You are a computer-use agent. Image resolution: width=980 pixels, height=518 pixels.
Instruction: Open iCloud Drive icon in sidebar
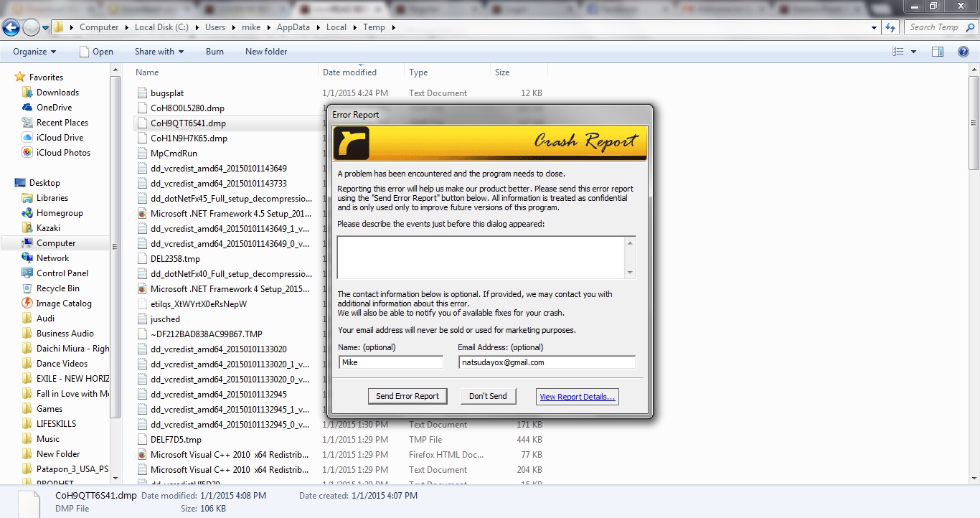[27, 138]
